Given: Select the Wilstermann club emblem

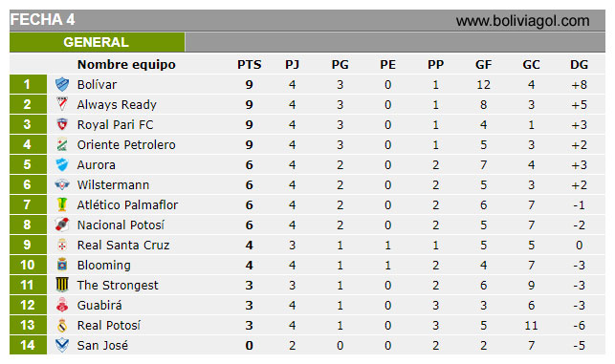Looking at the screenshot, I should pos(62,184).
